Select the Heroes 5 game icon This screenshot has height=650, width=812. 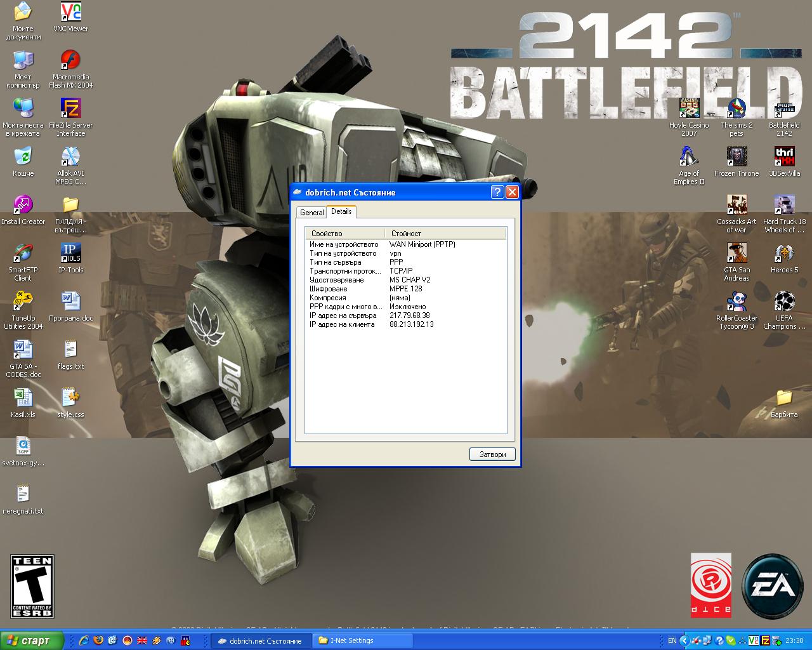tap(784, 259)
